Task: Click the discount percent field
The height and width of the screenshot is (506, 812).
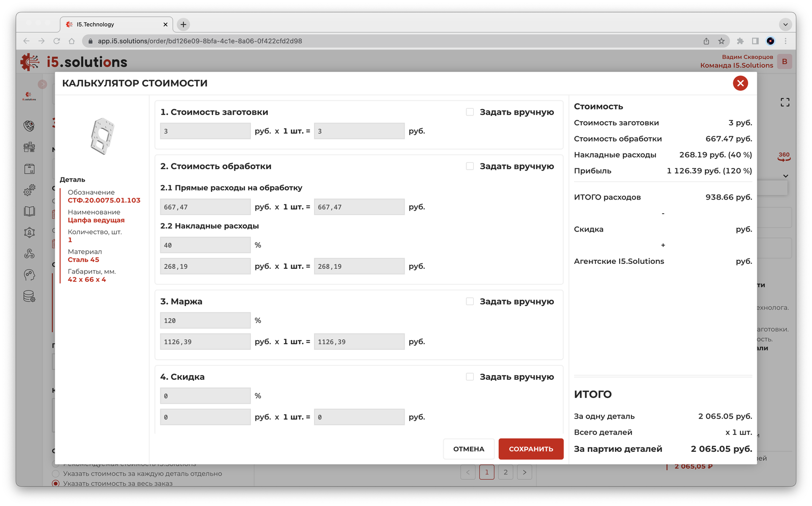Action: tap(205, 396)
